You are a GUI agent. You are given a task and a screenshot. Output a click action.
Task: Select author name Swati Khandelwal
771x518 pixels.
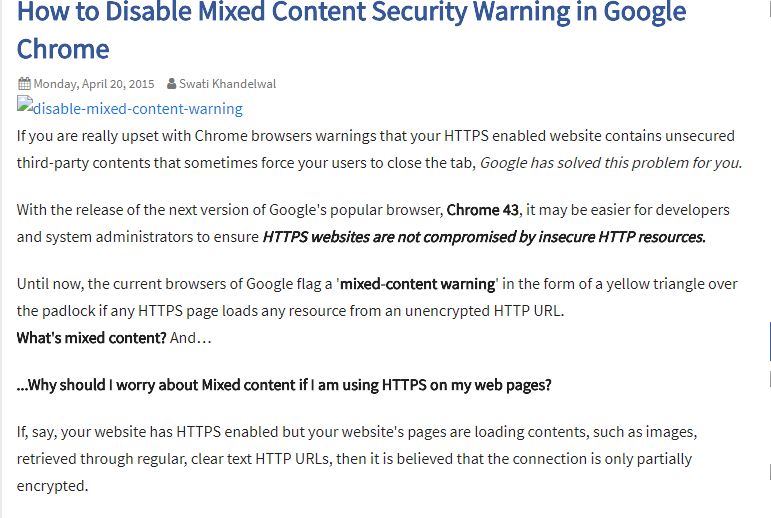pos(227,84)
